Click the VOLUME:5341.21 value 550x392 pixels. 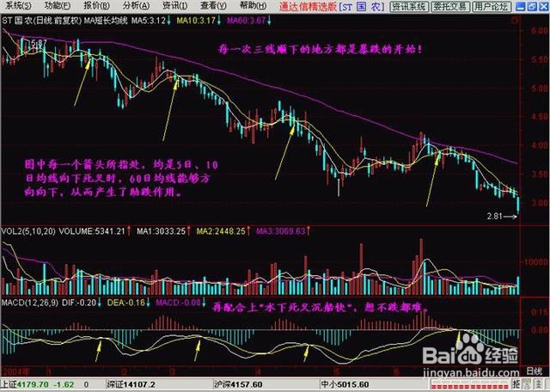point(92,231)
